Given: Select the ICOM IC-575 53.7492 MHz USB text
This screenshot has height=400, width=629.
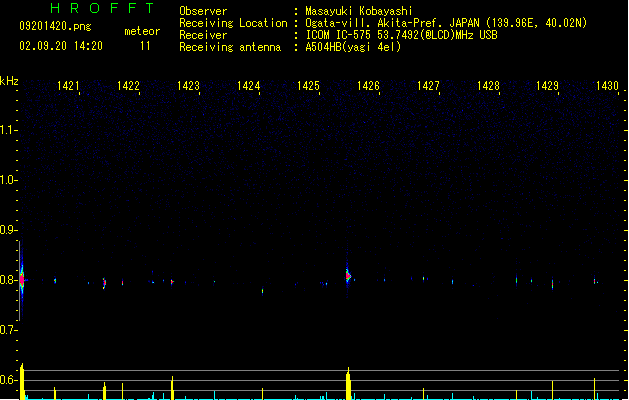Looking at the screenshot, I should [x=401, y=35].
